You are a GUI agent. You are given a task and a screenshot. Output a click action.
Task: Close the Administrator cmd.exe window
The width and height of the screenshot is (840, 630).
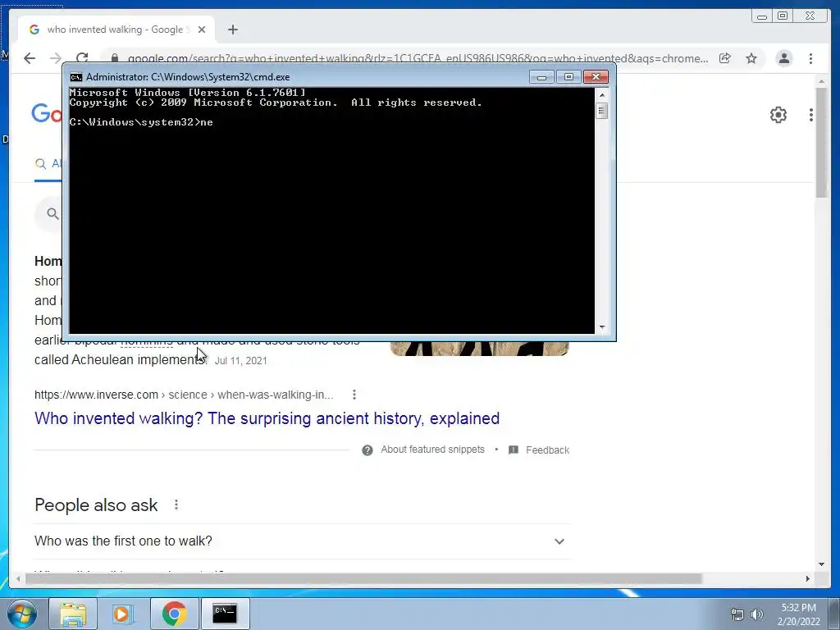point(596,77)
